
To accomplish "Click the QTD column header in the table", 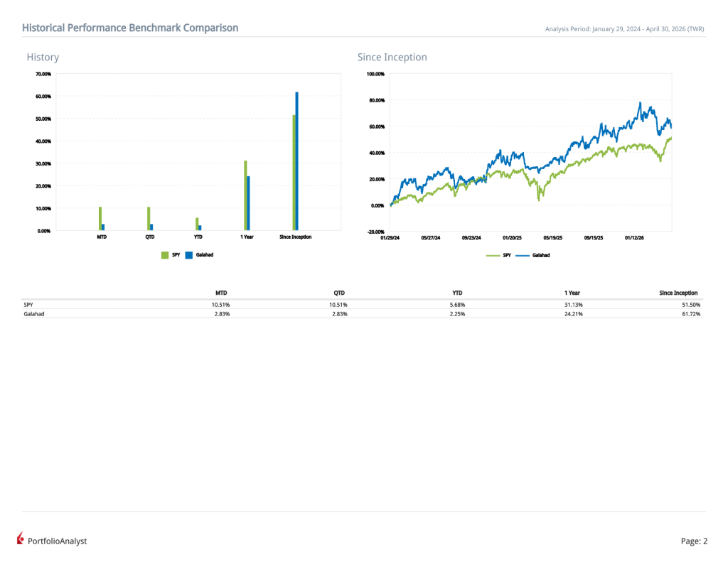I will [339, 293].
